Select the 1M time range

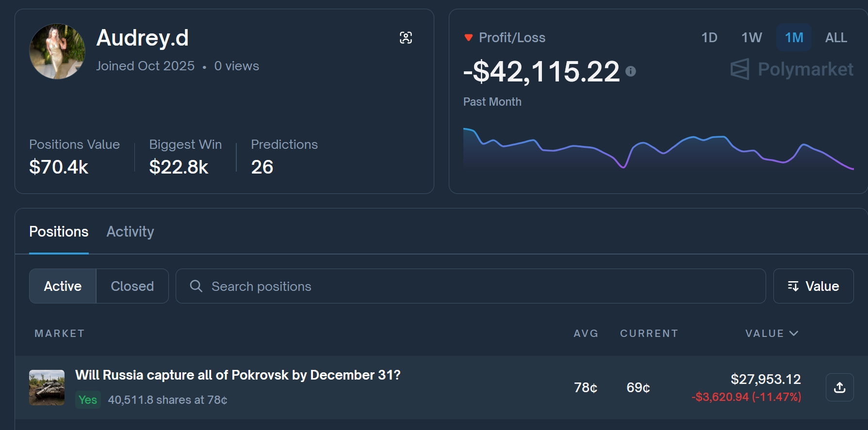794,37
